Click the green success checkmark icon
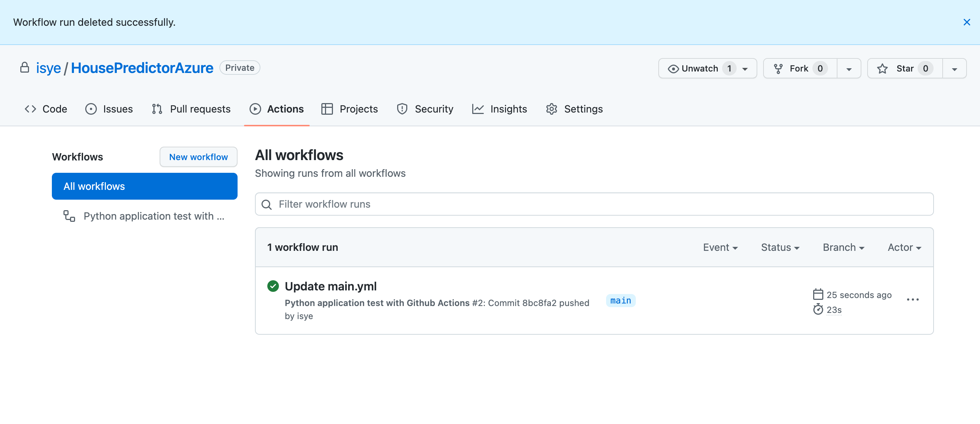 coord(273,286)
